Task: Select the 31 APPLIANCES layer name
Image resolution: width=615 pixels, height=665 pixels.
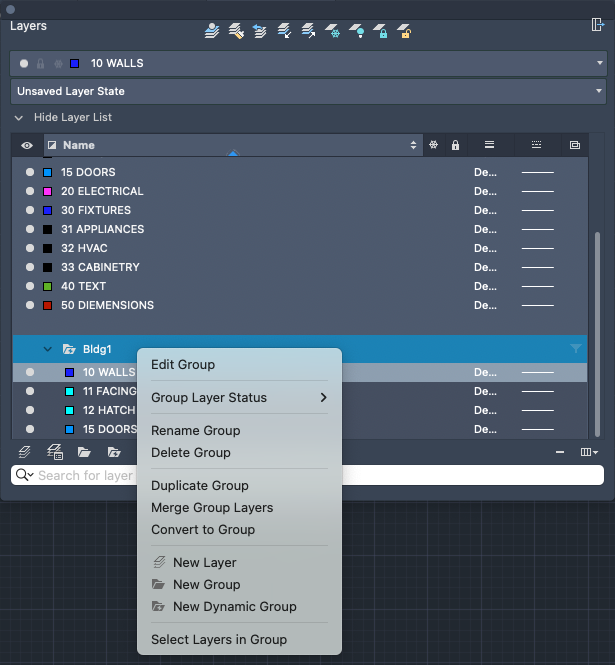Action: click(102, 229)
